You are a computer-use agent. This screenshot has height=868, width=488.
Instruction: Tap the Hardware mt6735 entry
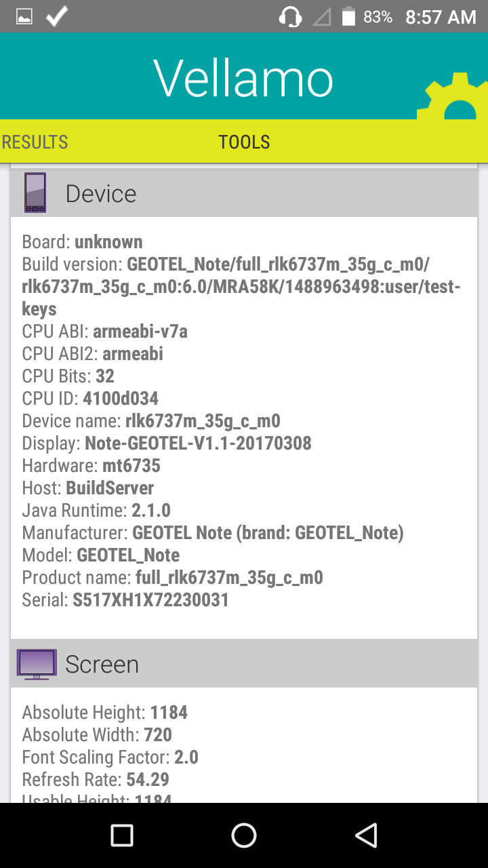click(x=91, y=466)
